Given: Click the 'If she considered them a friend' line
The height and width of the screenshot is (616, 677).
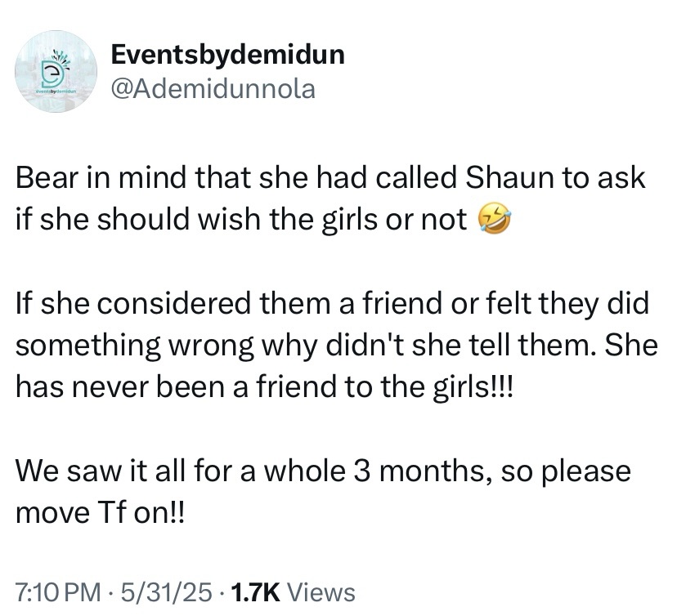Looking at the screenshot, I should [x=333, y=303].
